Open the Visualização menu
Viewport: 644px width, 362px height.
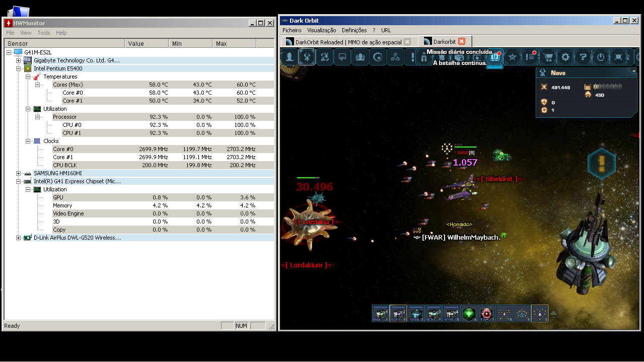(322, 30)
